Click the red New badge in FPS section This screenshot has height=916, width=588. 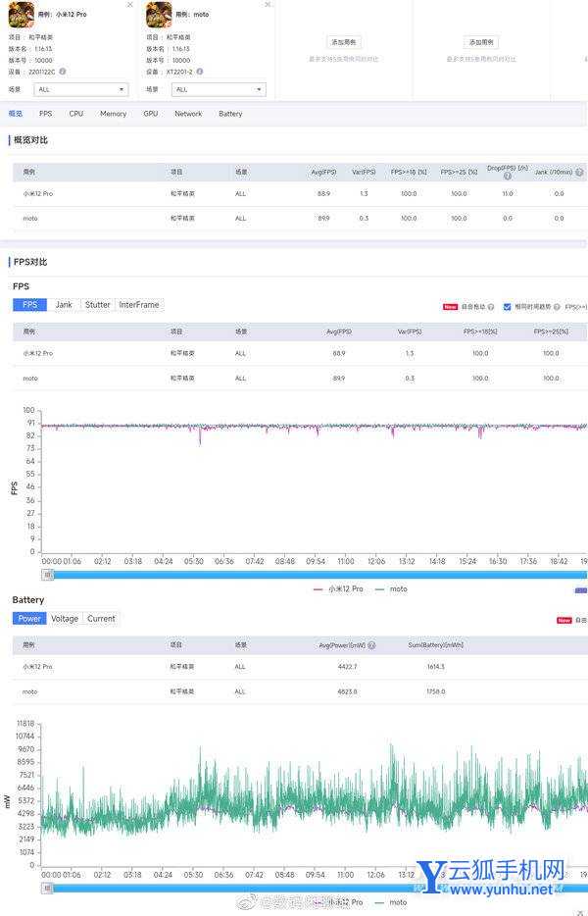pos(450,307)
